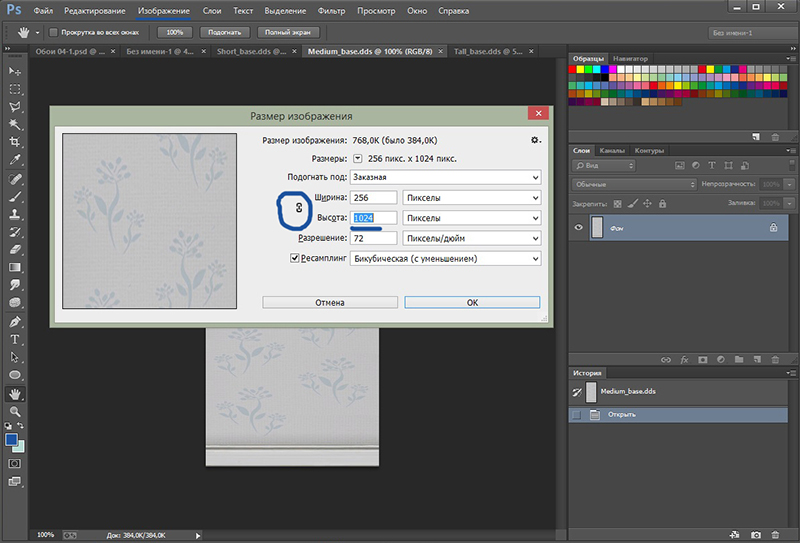This screenshot has height=543, width=800.
Task: Toggle the width-height constrain link icon
Action: pos(298,207)
